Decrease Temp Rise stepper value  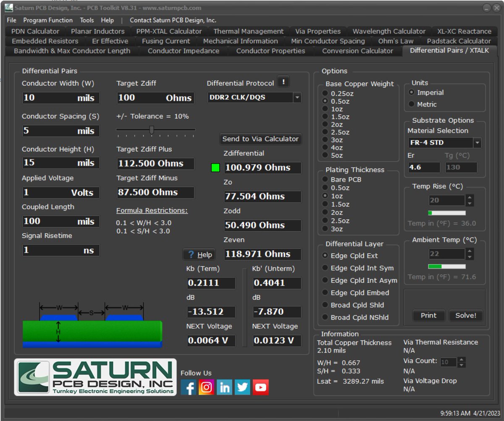(470, 203)
